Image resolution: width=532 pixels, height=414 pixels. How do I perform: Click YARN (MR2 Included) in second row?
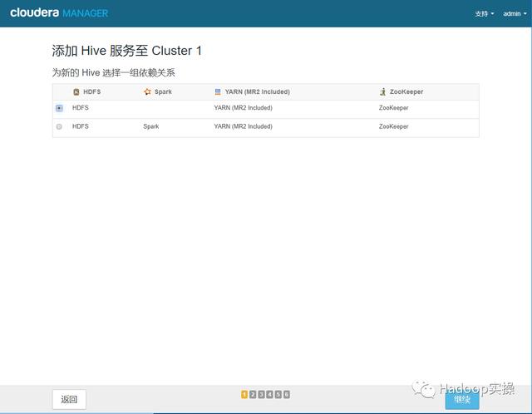point(244,126)
